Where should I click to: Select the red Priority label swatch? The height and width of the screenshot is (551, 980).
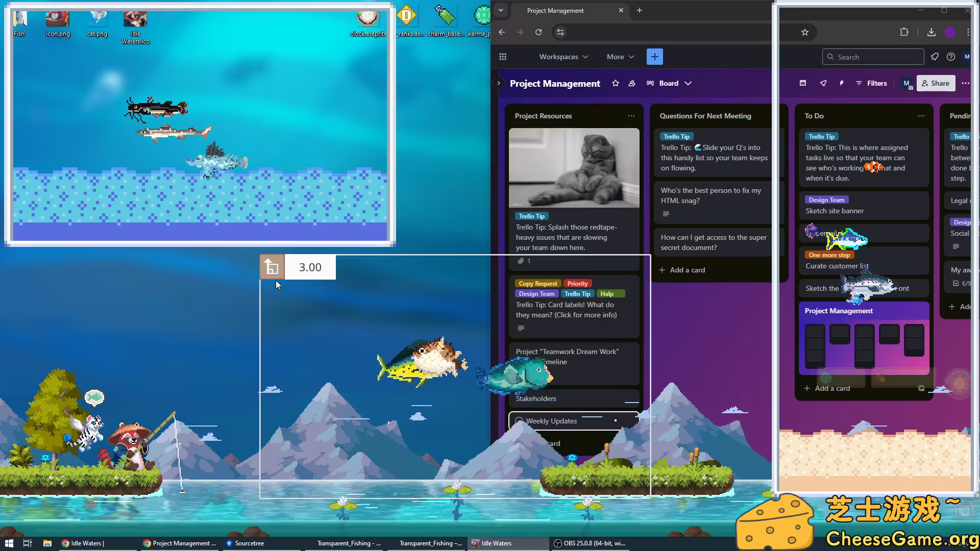click(577, 283)
